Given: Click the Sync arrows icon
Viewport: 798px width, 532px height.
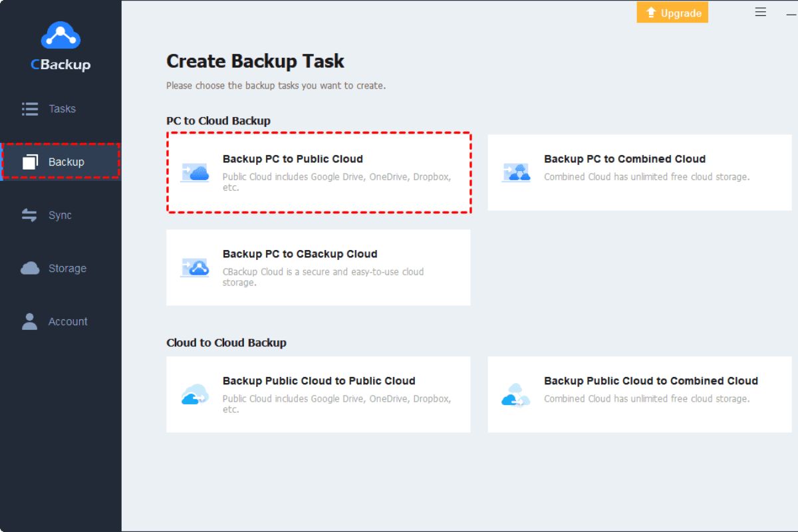Looking at the screenshot, I should point(30,215).
